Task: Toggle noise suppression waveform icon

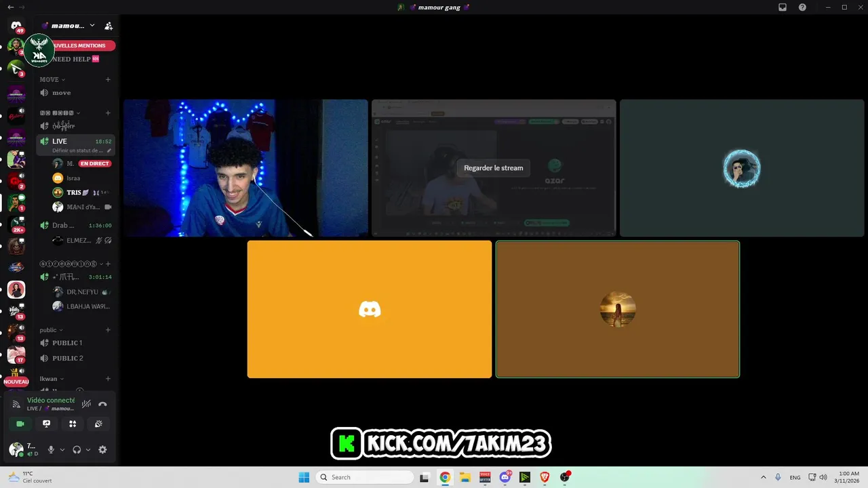Action: (86, 404)
